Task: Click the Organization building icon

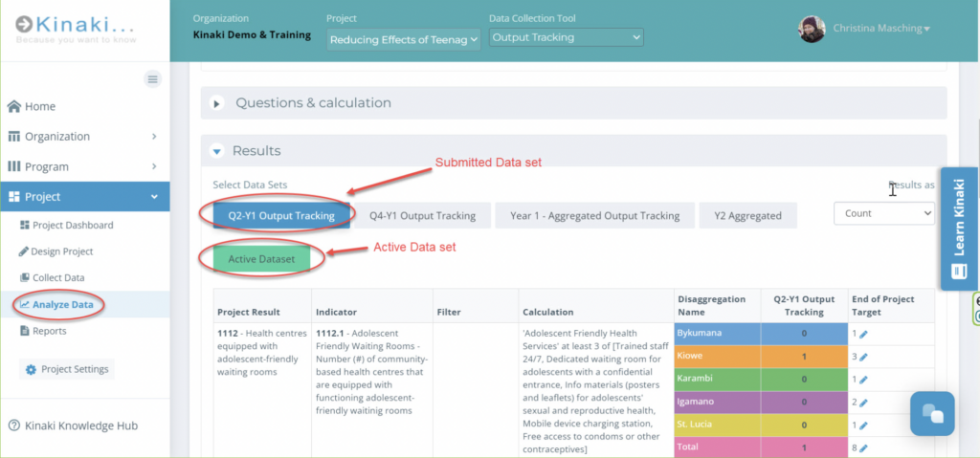Action: pos(13,136)
